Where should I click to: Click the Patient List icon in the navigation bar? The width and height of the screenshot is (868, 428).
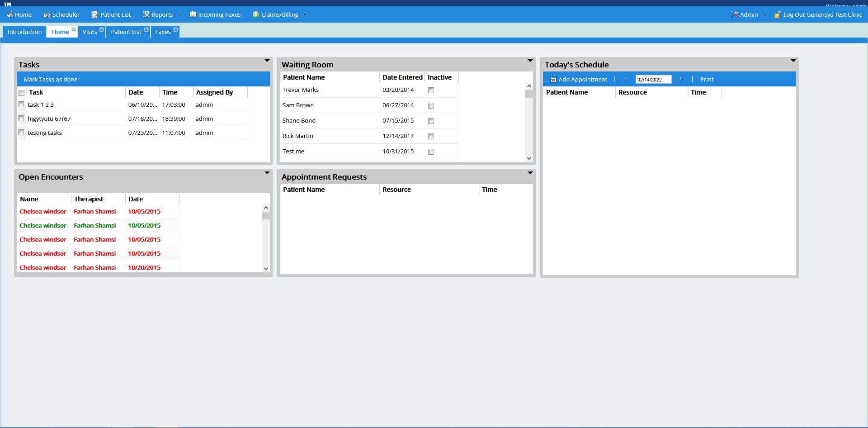(x=94, y=14)
